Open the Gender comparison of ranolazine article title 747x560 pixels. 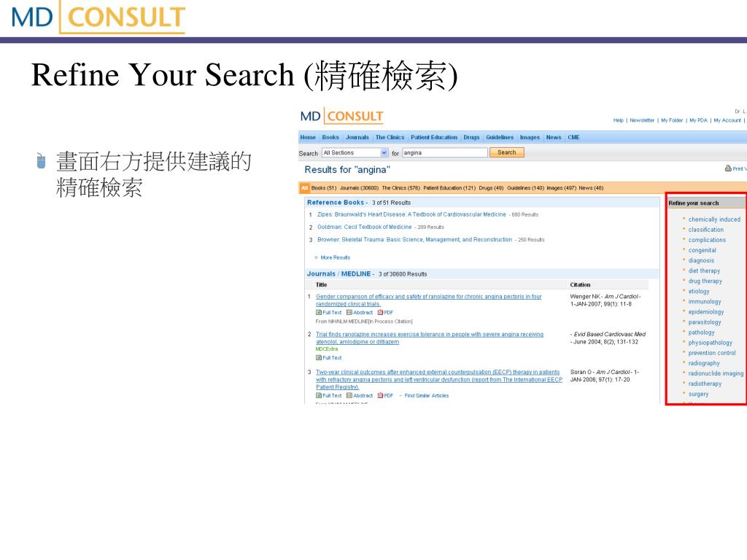coord(429,300)
